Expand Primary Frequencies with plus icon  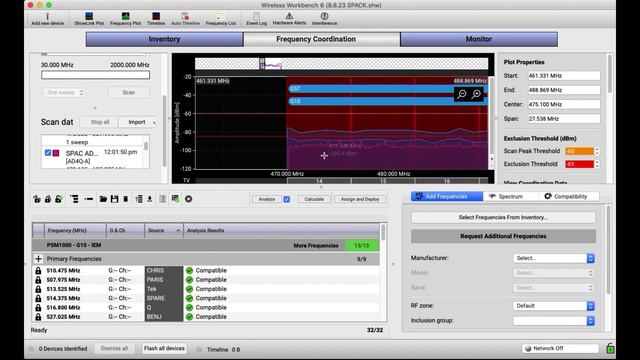[x=38, y=259]
